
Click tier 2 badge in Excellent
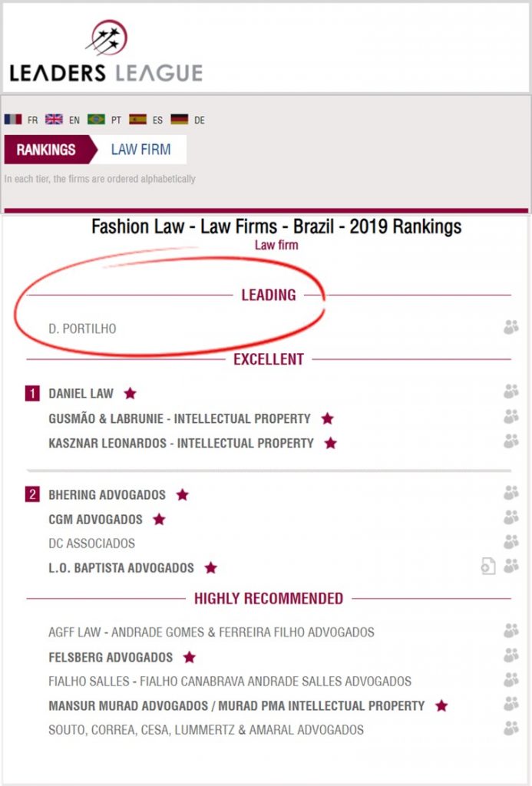[x=32, y=495]
